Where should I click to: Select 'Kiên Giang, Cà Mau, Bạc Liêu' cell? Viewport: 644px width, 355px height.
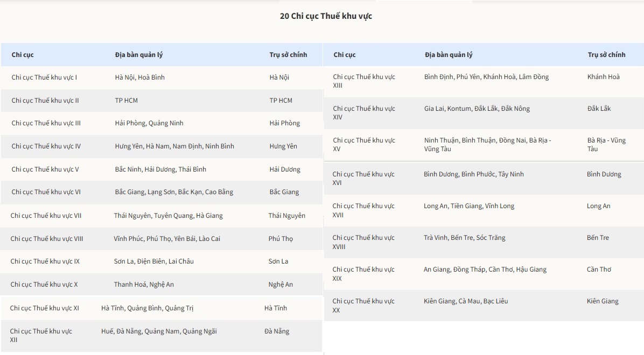(465, 301)
